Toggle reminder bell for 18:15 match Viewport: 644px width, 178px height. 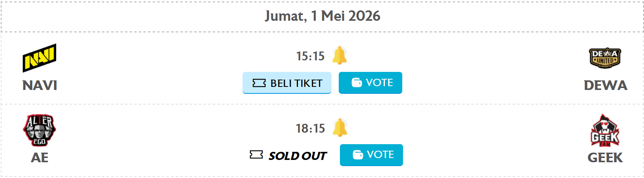coord(340,128)
